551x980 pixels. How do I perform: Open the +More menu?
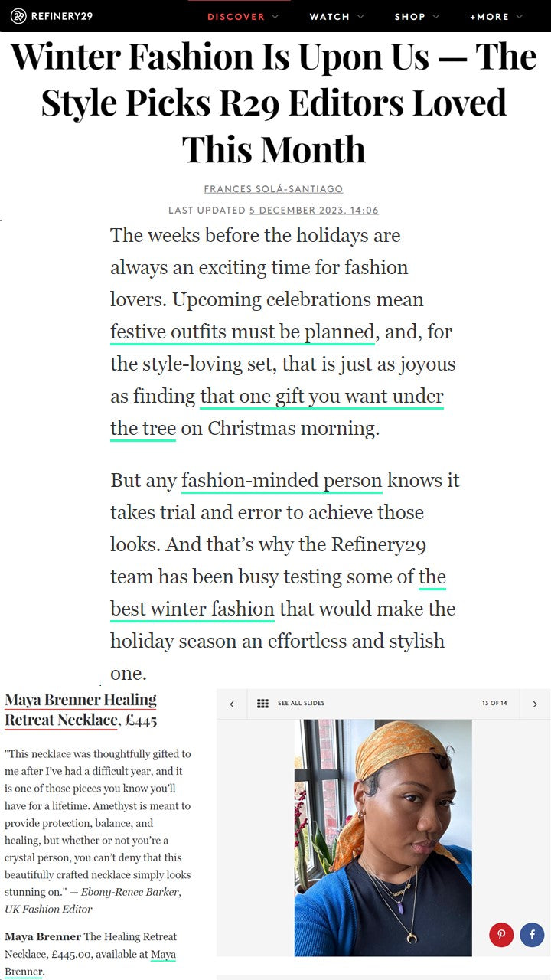496,17
